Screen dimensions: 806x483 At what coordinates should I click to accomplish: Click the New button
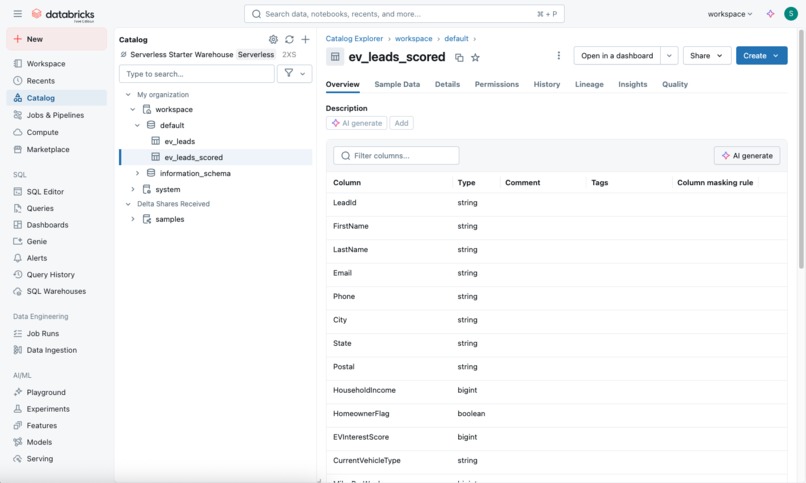(57, 39)
